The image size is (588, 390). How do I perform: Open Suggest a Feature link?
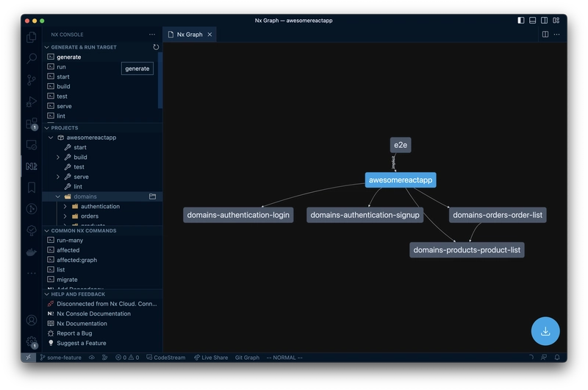[102, 343]
